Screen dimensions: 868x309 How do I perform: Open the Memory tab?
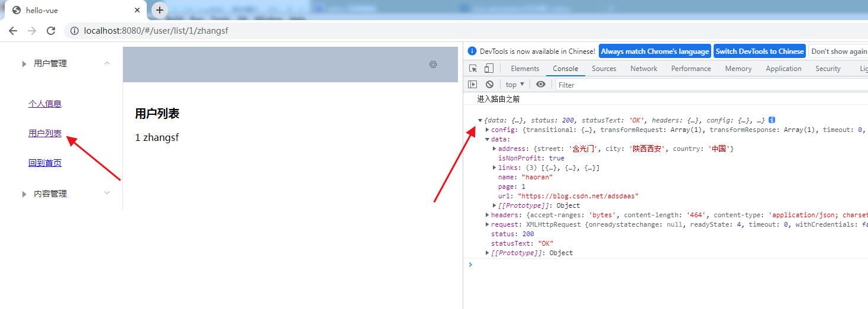coord(738,69)
